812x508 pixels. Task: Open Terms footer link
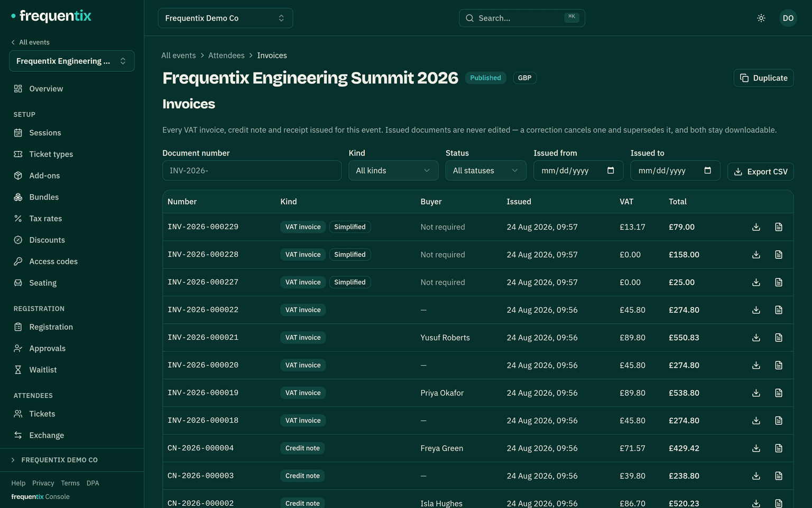click(70, 483)
